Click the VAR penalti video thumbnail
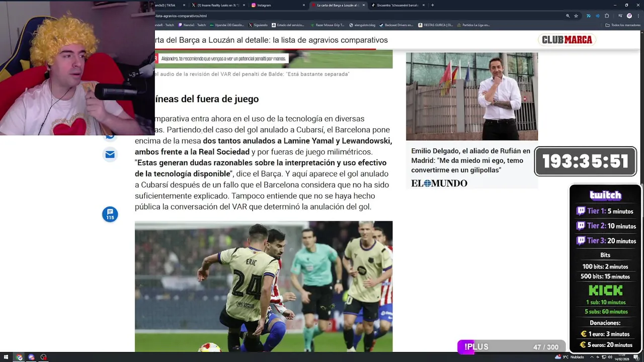The height and width of the screenshot is (362, 644). click(x=274, y=59)
